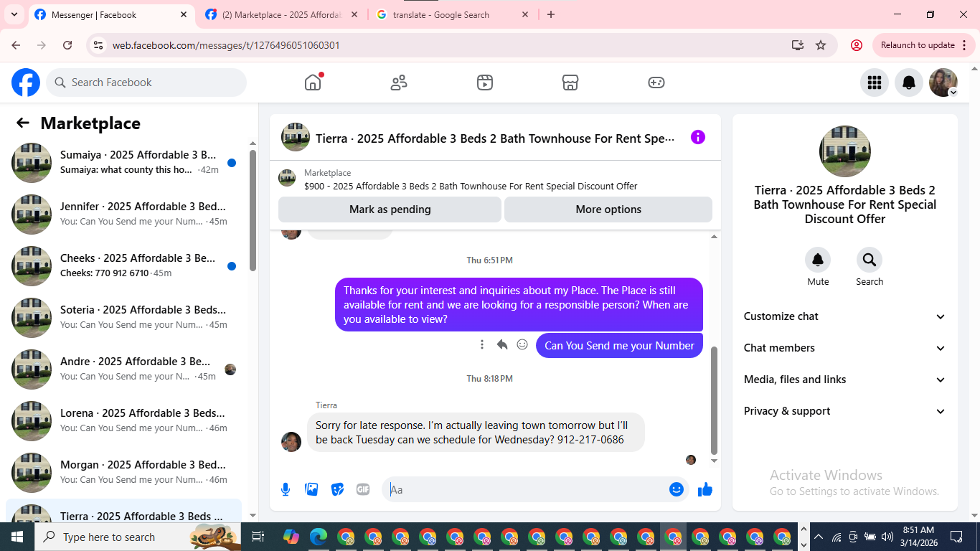
Task: Open the Gaming controller icon
Action: tap(656, 83)
